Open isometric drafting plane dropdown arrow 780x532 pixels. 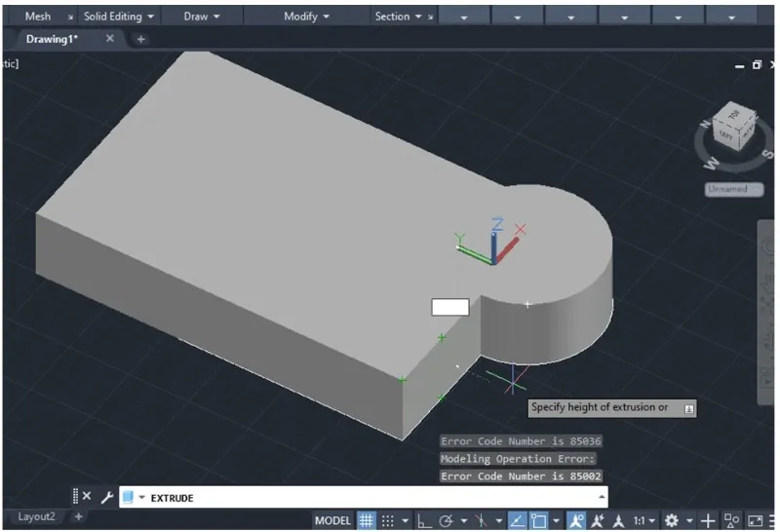point(498,520)
